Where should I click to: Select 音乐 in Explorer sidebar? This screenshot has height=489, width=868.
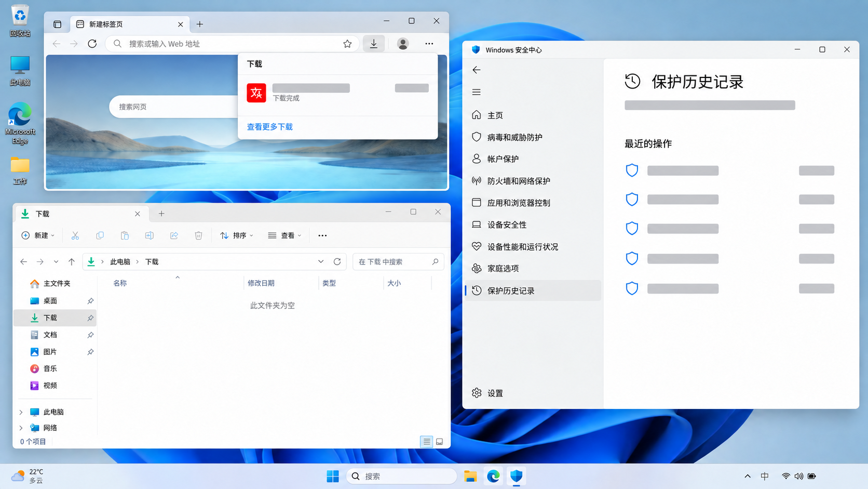point(55,368)
